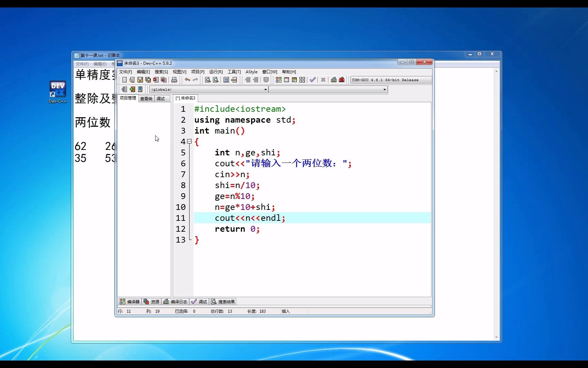Open the 编辑[E] menu in Dev-C++
Screen dimensions: 588x368
[143, 72]
